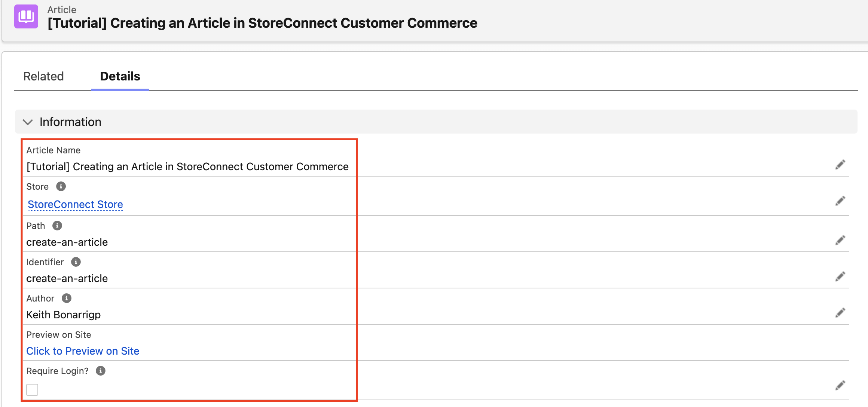The width and height of the screenshot is (868, 407).
Task: Click the Preview on Site label
Action: pos(59,334)
